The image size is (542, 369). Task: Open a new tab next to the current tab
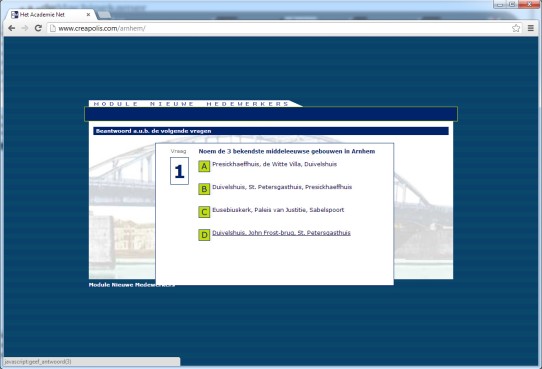[x=104, y=15]
